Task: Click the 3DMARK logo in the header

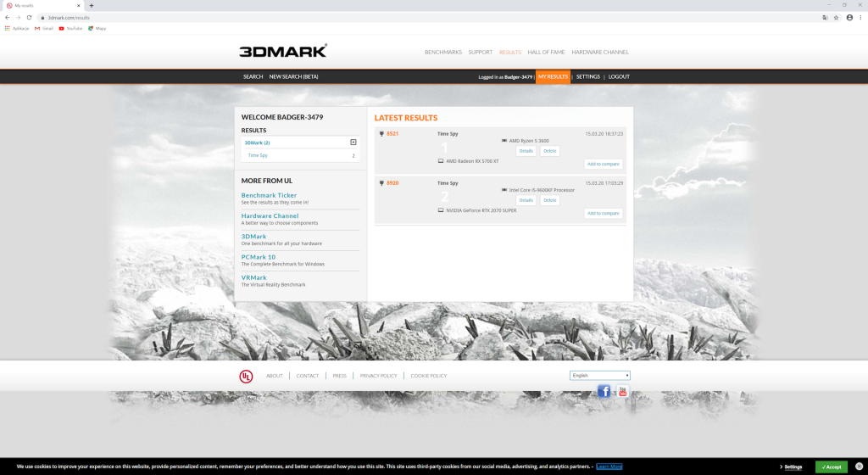Action: pos(283,51)
